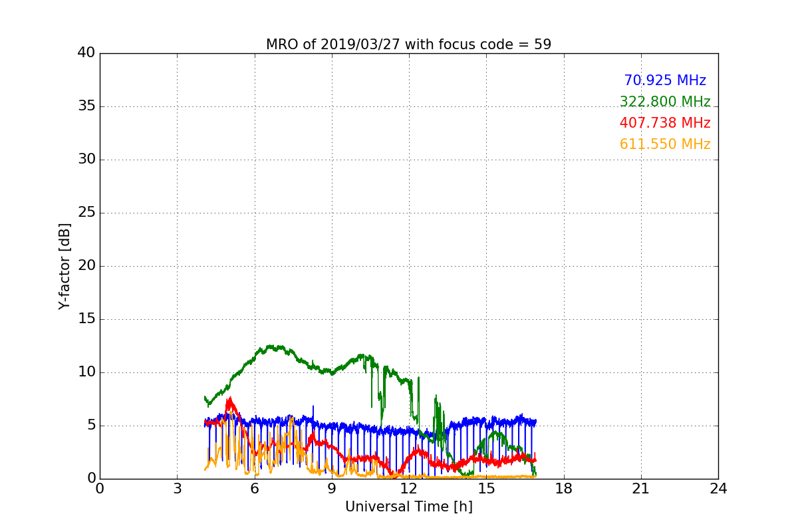The image size is (798, 532).
Task: Click the y-axis tick label 30
Action: [86, 160]
